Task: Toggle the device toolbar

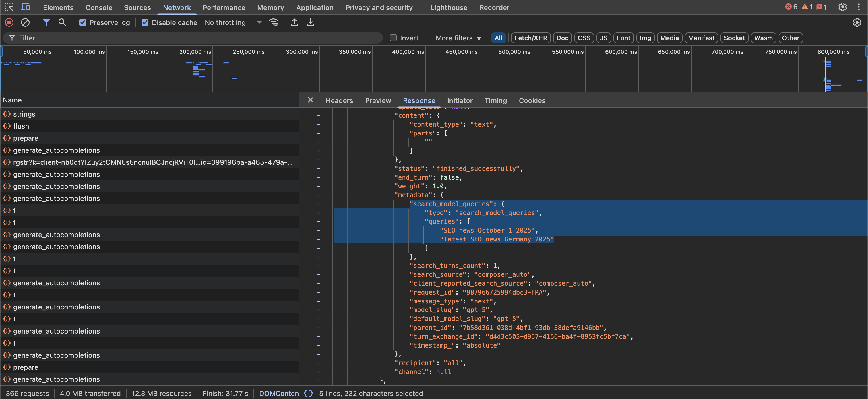Action: (x=25, y=7)
